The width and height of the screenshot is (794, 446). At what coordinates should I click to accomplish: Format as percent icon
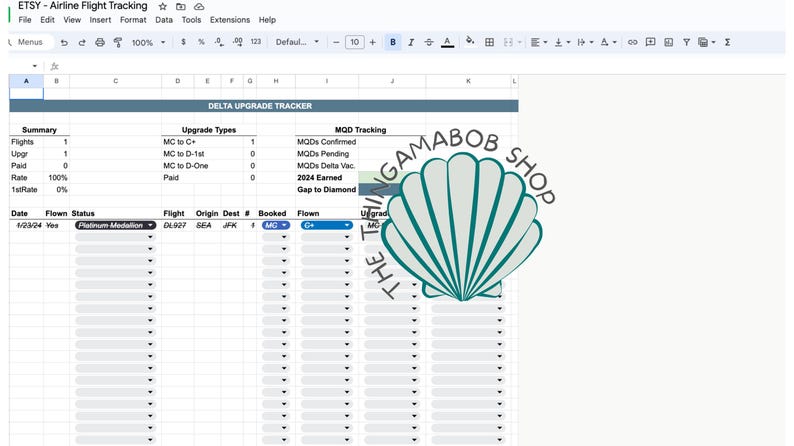point(201,42)
